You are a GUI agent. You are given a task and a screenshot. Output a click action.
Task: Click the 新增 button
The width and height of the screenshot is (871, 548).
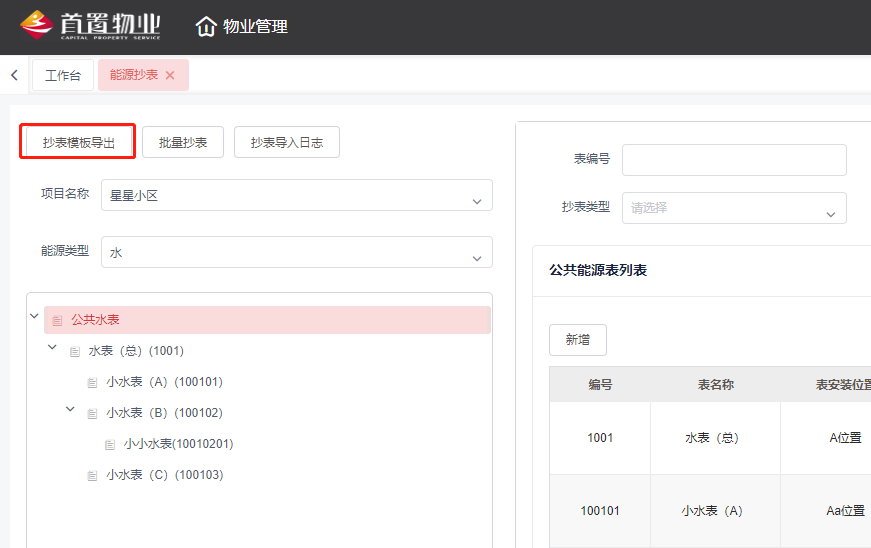(x=578, y=340)
